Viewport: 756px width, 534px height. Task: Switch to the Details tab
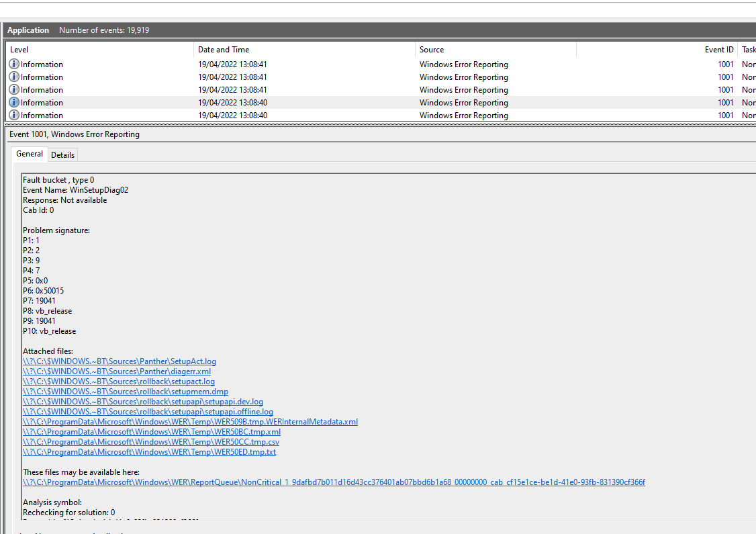pos(62,154)
